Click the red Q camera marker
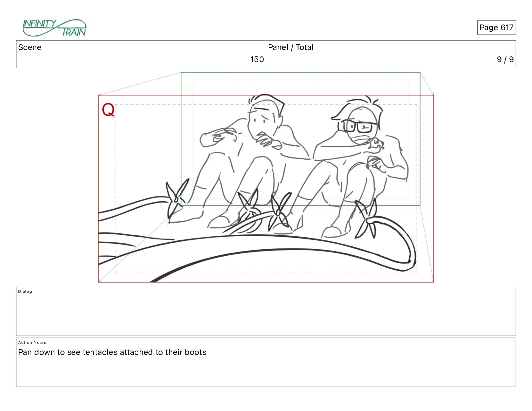 tap(108, 109)
